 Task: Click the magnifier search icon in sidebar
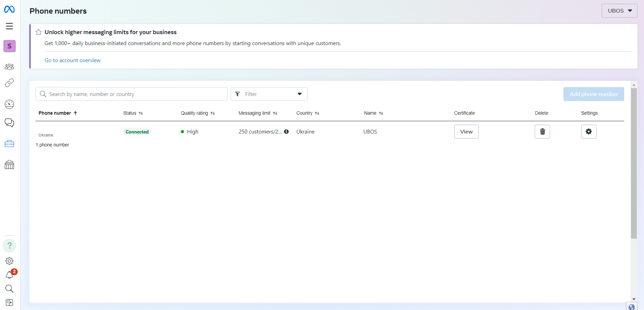9,289
